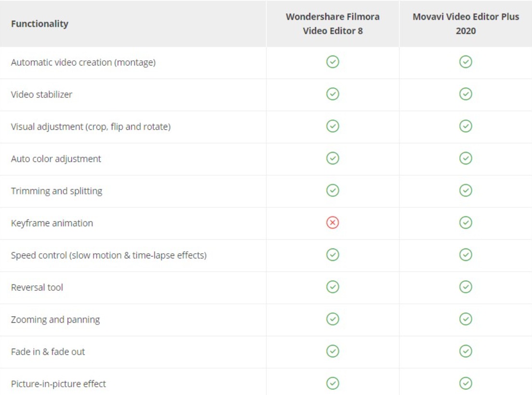Image resolution: width=532 pixels, height=395 pixels.
Task: Click Movavi's check icon for Video stabilizer
Action: click(465, 94)
